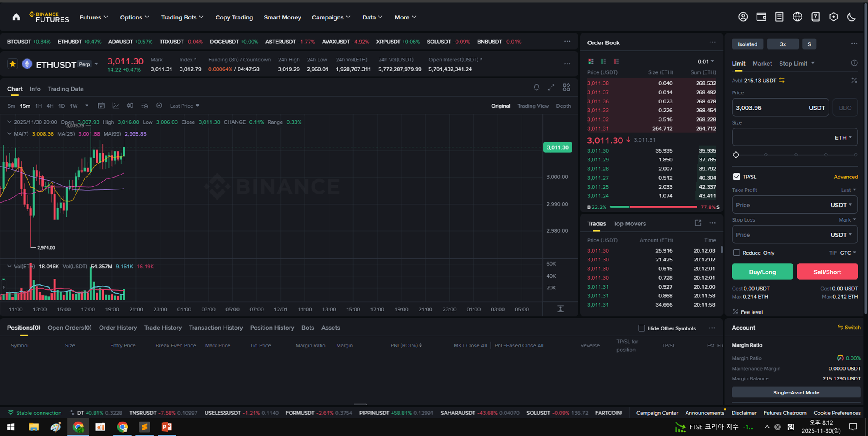Open the Stop Limit order type dropdown
Viewport: 868px width, 436px height.
point(797,63)
